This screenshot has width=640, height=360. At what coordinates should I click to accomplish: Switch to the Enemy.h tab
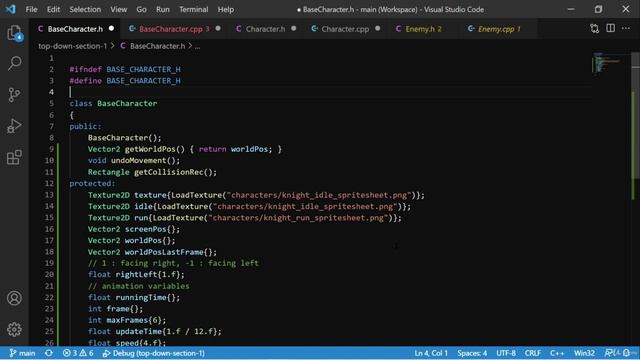[423, 29]
